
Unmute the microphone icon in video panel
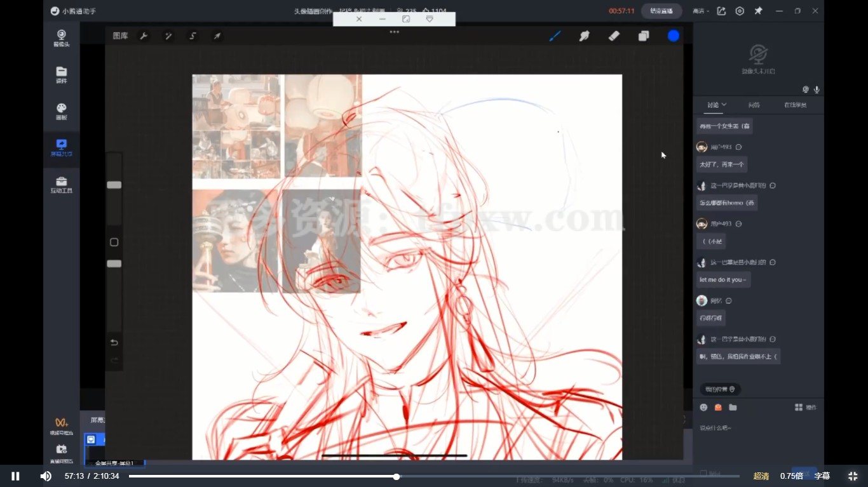tap(817, 90)
